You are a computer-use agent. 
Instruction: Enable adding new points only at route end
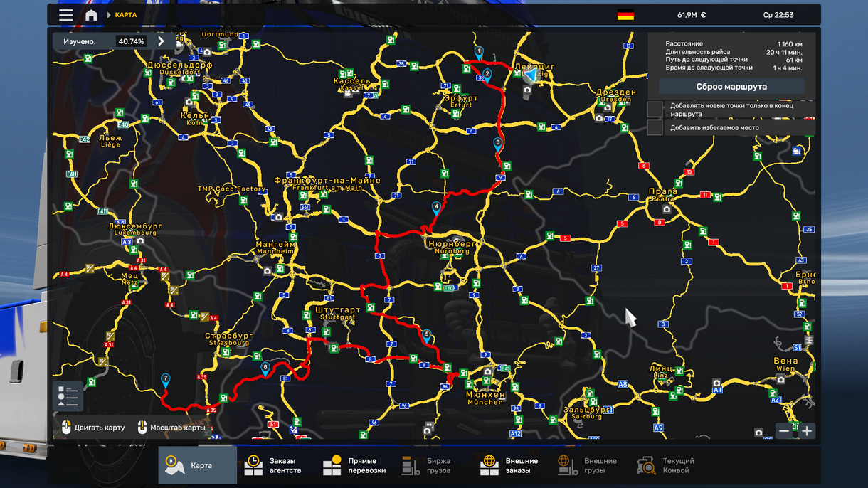(655, 109)
